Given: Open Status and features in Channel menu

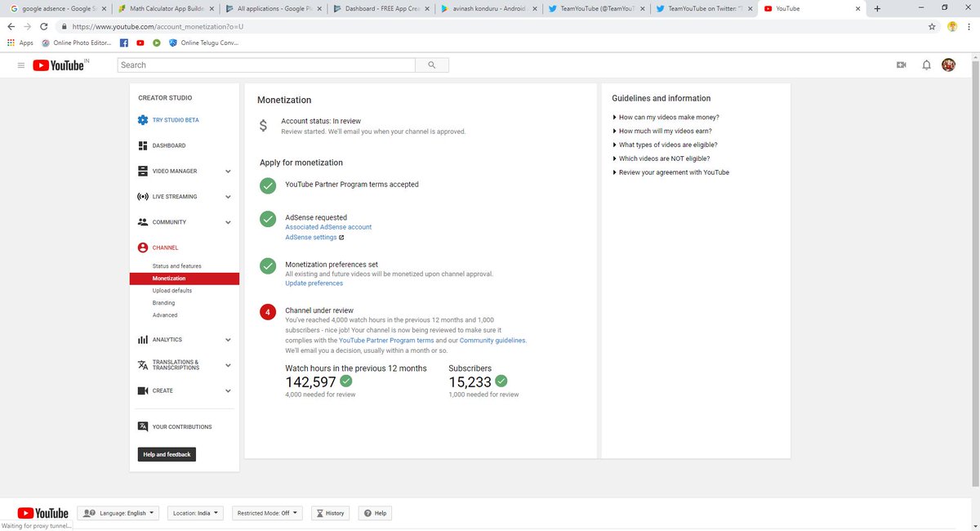Looking at the screenshot, I should (176, 266).
